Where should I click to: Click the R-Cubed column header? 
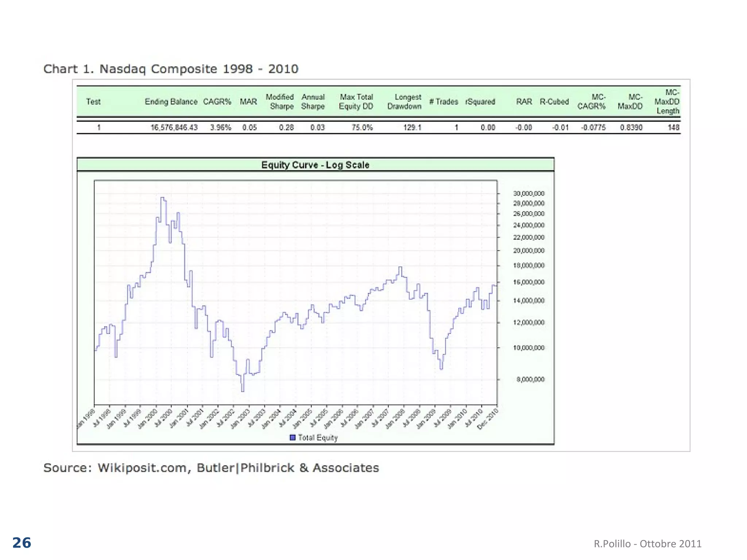point(554,102)
